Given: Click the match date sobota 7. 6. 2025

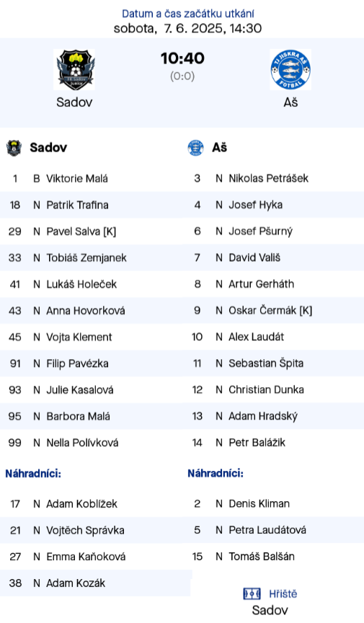Looking at the screenshot, I should (187, 28).
